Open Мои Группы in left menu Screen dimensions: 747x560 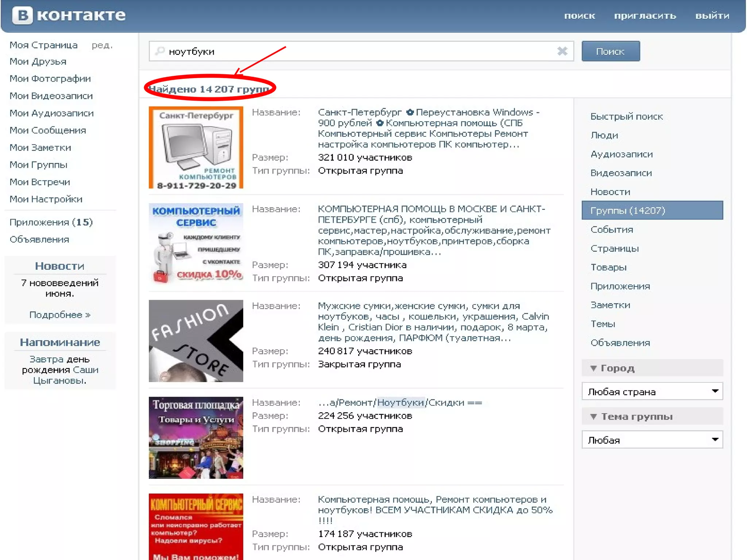click(x=38, y=165)
